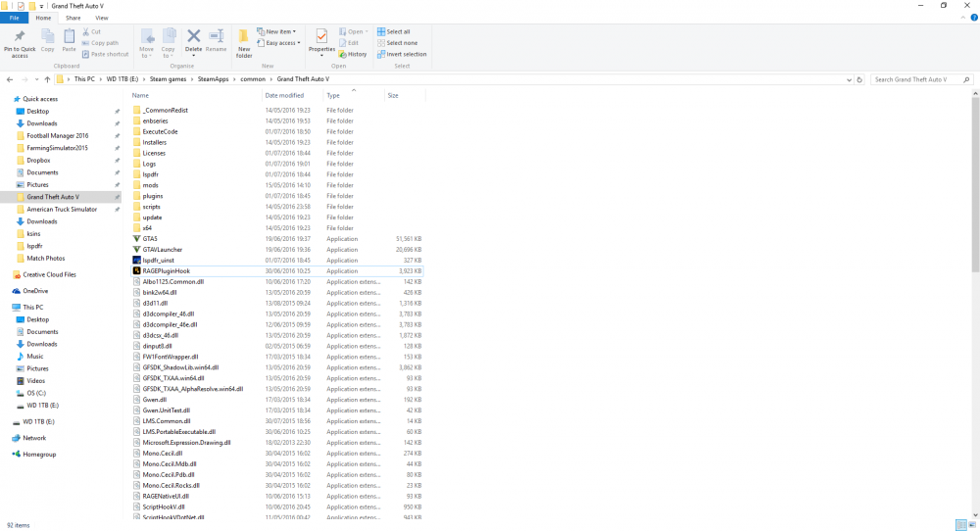The width and height of the screenshot is (980, 531).
Task: Open Creative Cloud Files in sidebar
Action: 49,275
